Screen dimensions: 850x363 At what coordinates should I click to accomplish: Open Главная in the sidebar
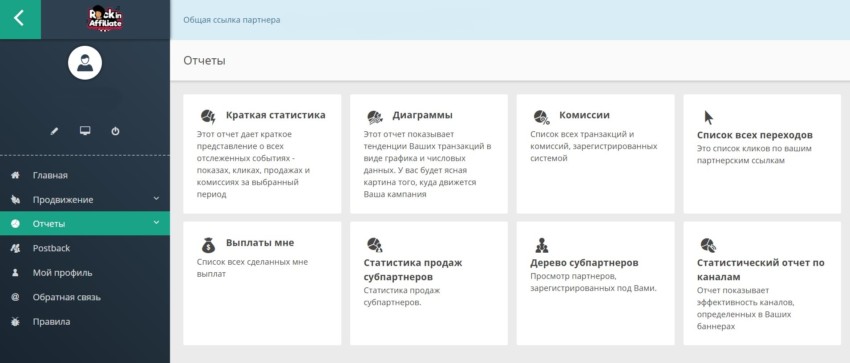50,175
